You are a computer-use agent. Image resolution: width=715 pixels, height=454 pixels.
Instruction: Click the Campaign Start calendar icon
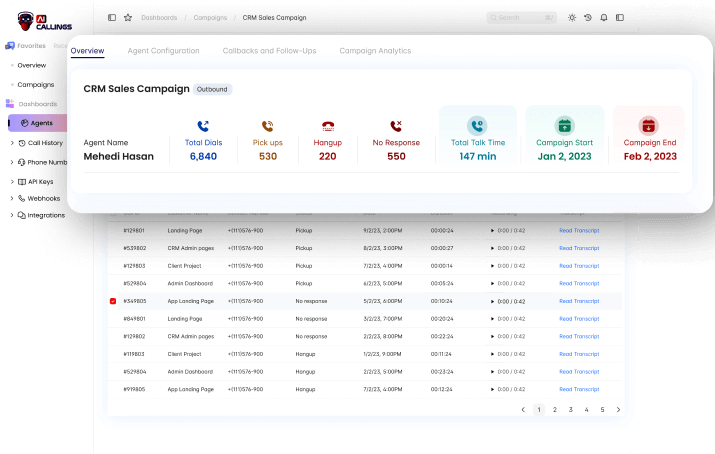[565, 126]
